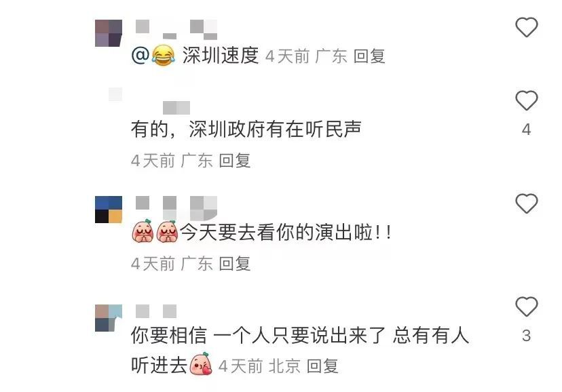Open blurred username above 你要相信 comment
This screenshot has width=562, height=392.
click(156, 311)
